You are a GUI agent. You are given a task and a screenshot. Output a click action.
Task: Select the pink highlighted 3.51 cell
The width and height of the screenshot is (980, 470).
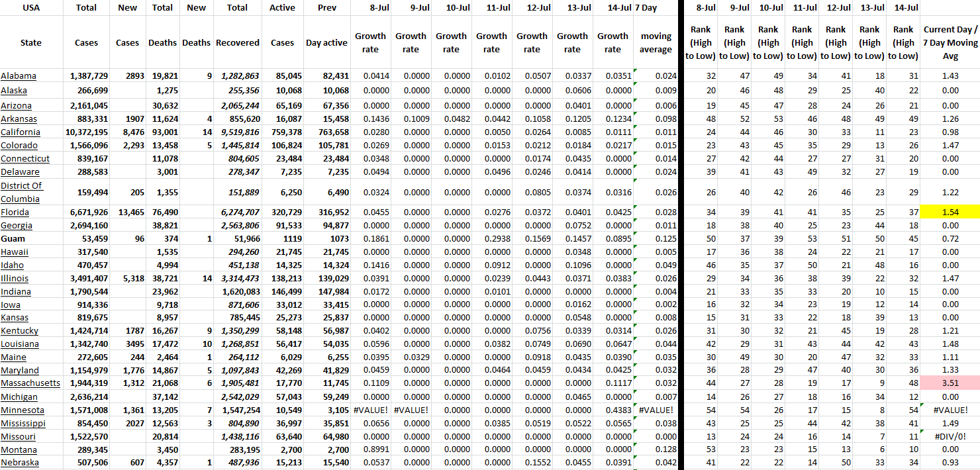click(x=950, y=383)
